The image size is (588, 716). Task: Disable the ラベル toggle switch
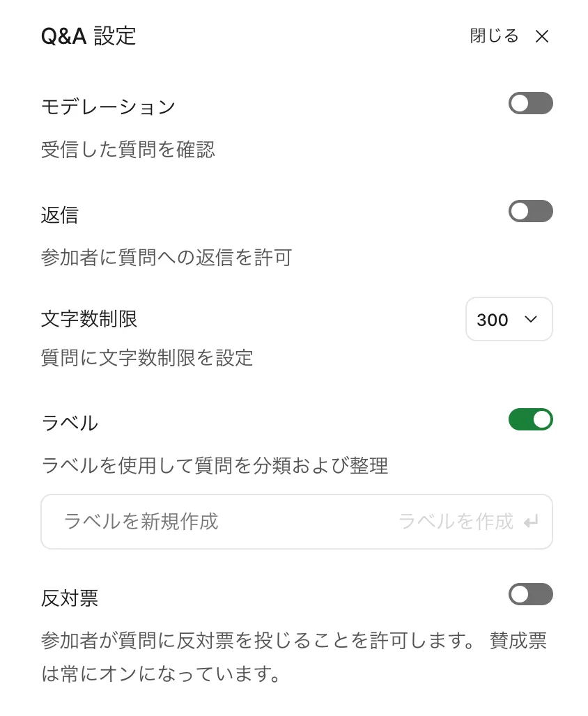530,419
